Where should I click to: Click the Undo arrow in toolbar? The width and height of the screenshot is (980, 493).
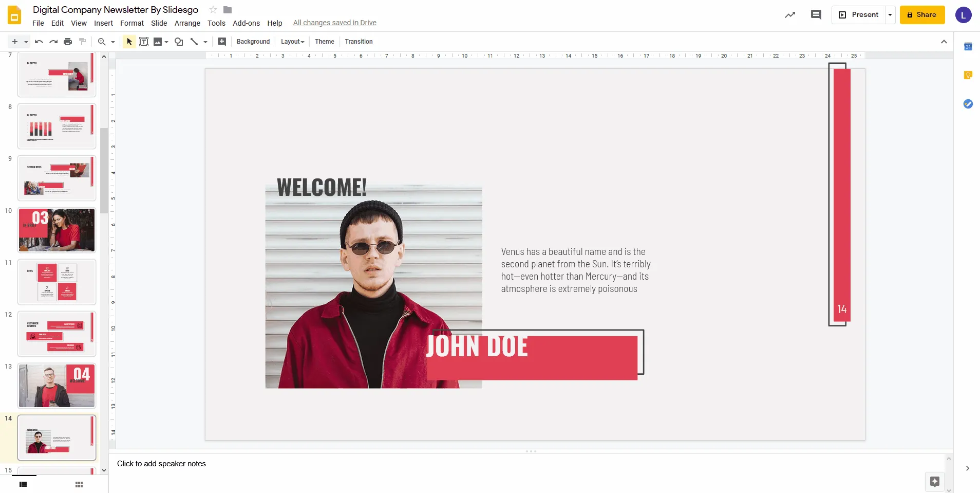39,42
